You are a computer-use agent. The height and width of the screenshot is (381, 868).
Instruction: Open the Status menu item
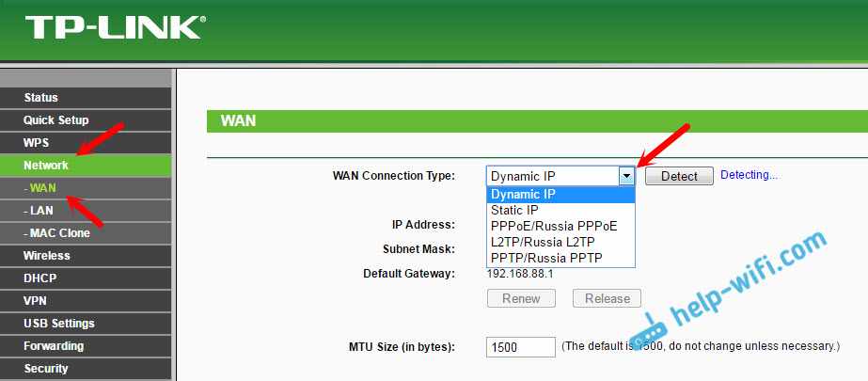87,98
